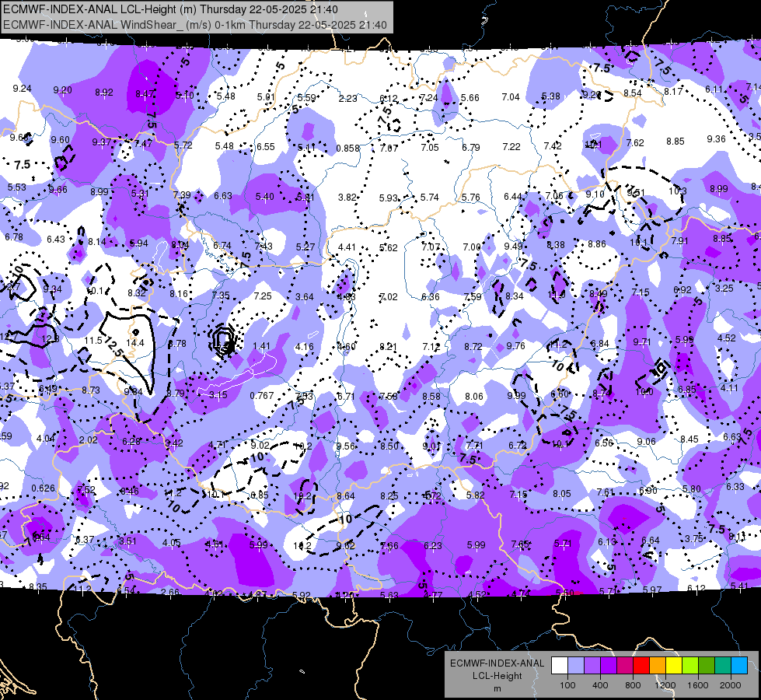Screen dimensions: 761x700
Task: Click the light lavender legend swatch
Action: pos(576,665)
